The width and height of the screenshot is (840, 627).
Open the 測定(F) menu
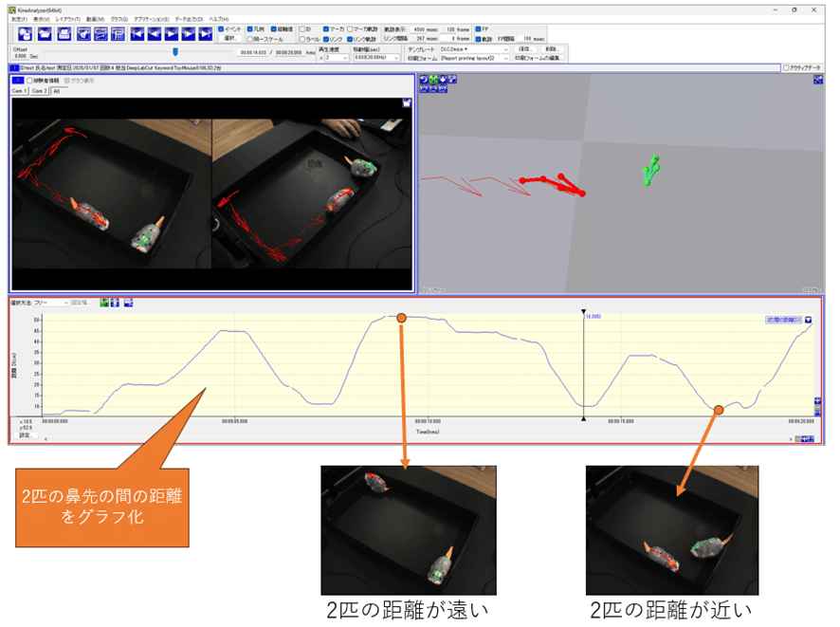point(19,19)
